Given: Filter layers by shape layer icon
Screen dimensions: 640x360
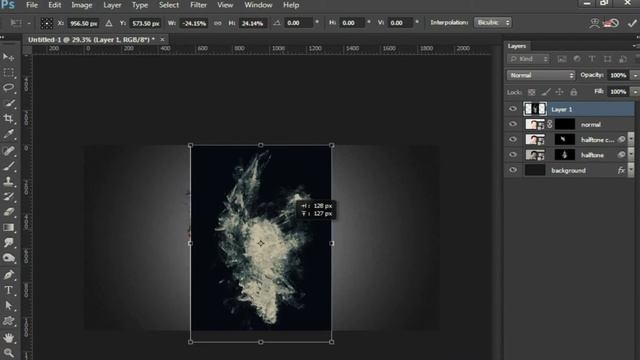Looking at the screenshot, I should (607, 59).
